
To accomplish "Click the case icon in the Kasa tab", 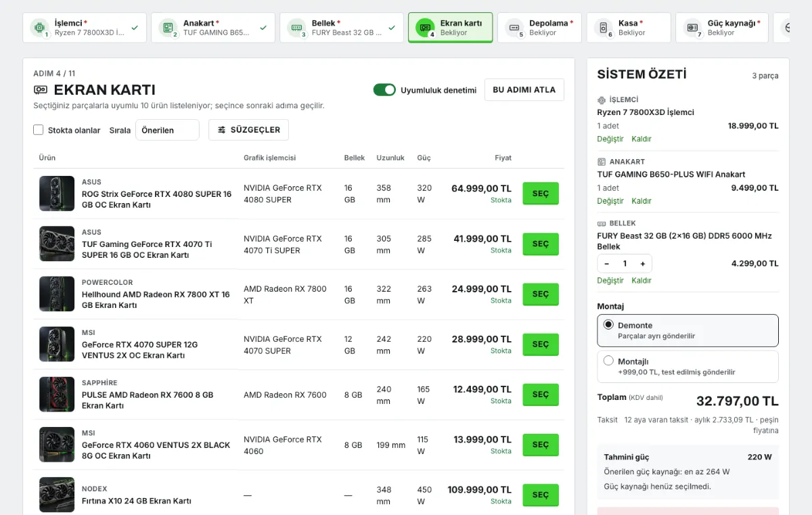I will (x=603, y=28).
